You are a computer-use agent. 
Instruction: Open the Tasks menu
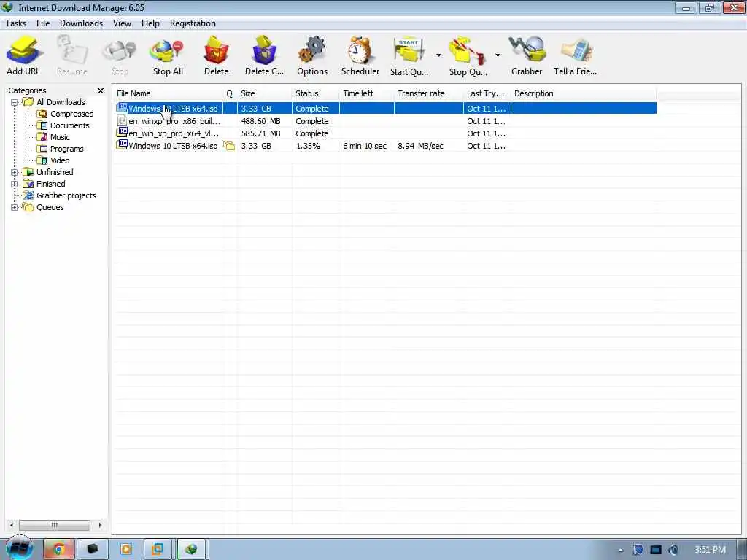coord(16,23)
